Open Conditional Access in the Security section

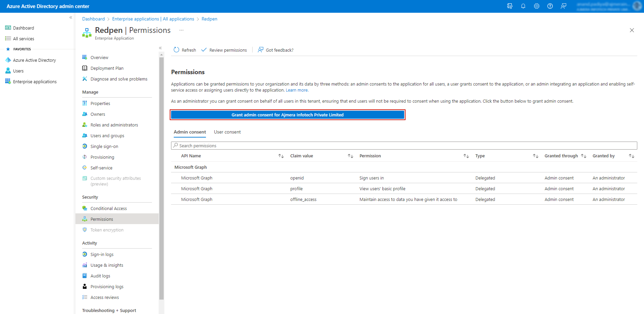click(108, 208)
